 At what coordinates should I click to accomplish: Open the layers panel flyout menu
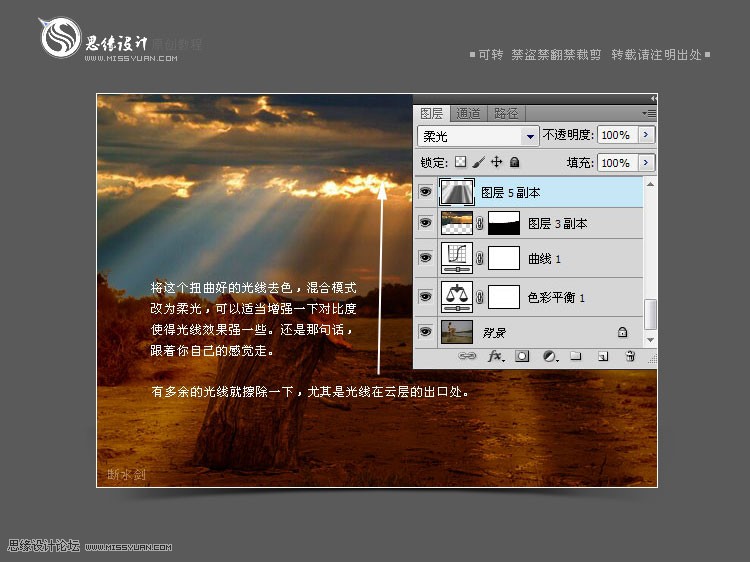(x=650, y=114)
